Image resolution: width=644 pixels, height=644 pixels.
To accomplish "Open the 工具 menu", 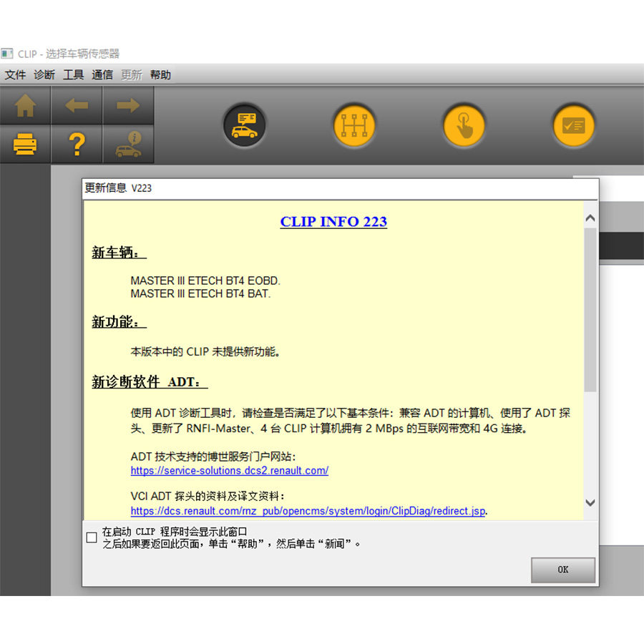I will [73, 74].
